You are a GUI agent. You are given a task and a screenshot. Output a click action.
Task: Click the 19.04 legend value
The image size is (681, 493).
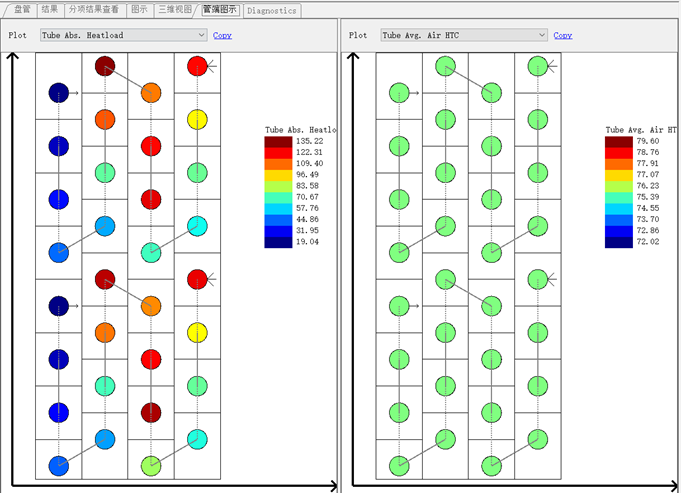pos(307,242)
